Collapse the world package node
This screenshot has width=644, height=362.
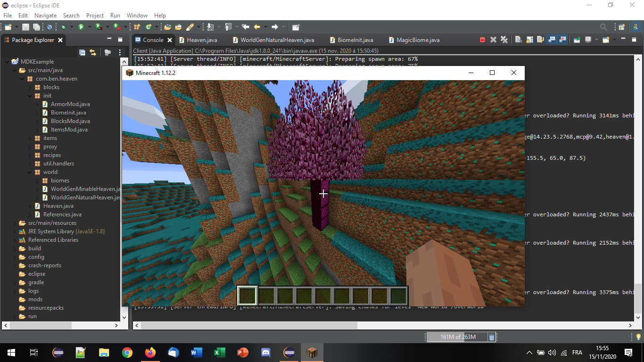point(29,172)
